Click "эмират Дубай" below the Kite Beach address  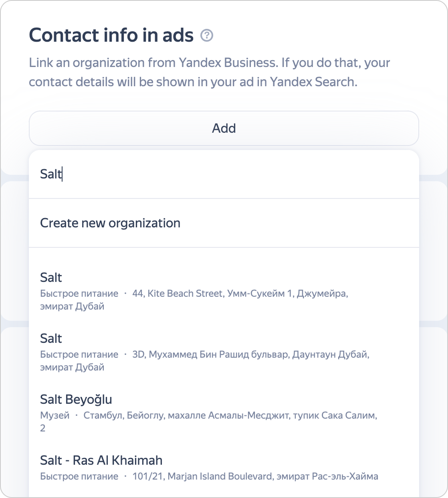[x=72, y=306]
